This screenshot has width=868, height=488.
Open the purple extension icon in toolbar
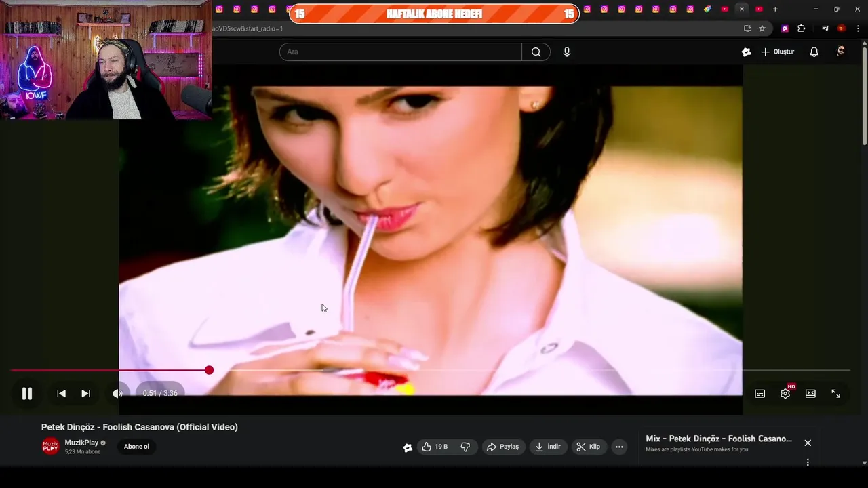coord(785,28)
